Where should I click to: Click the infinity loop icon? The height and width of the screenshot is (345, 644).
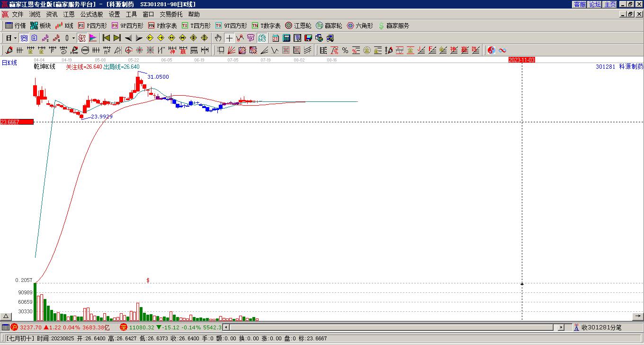coord(502,50)
